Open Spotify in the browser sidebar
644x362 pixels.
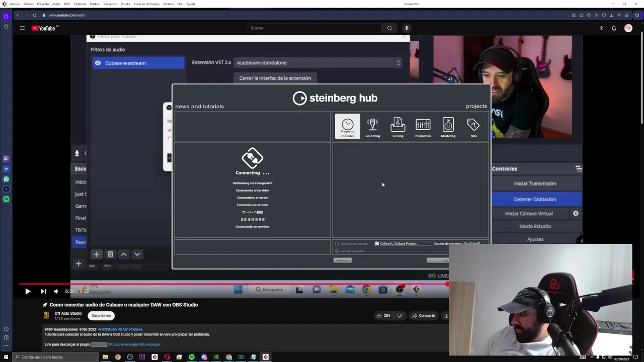[6, 199]
